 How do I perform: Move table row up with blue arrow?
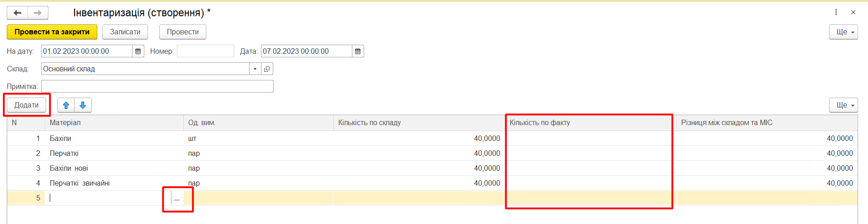(66, 105)
